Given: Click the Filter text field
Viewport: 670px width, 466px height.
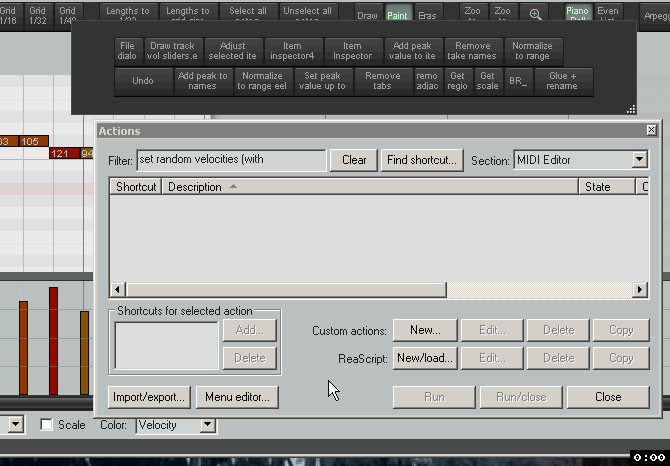Looking at the screenshot, I should tap(231, 160).
